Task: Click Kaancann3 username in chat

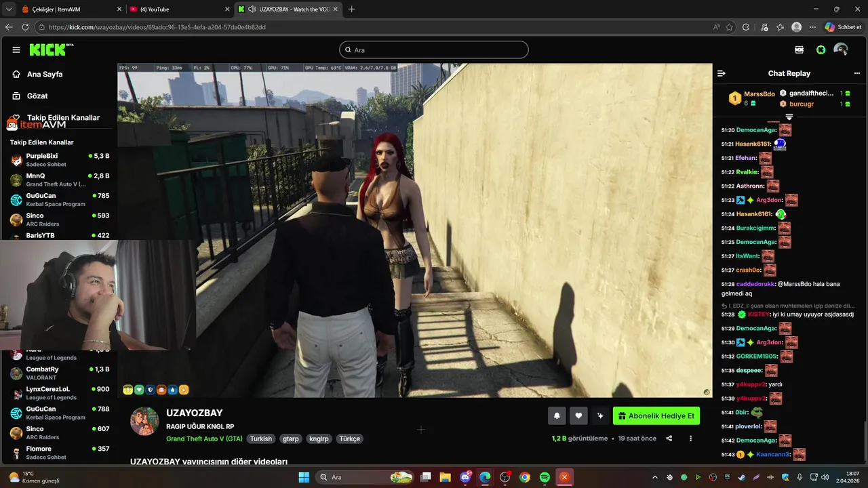Action: [x=773, y=454]
